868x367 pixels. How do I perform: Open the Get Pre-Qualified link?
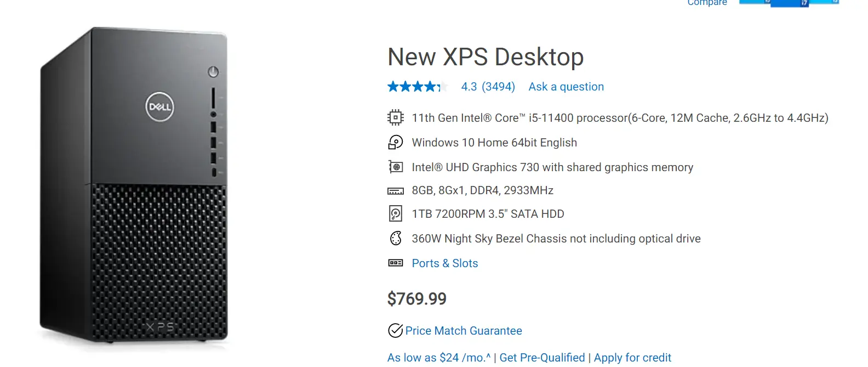coord(542,358)
